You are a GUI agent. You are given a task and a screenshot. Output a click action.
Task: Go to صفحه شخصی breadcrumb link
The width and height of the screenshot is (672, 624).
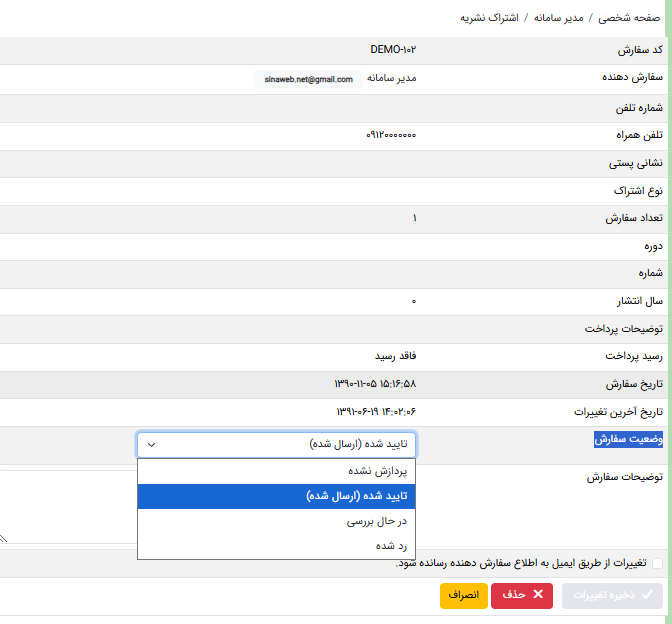point(628,18)
